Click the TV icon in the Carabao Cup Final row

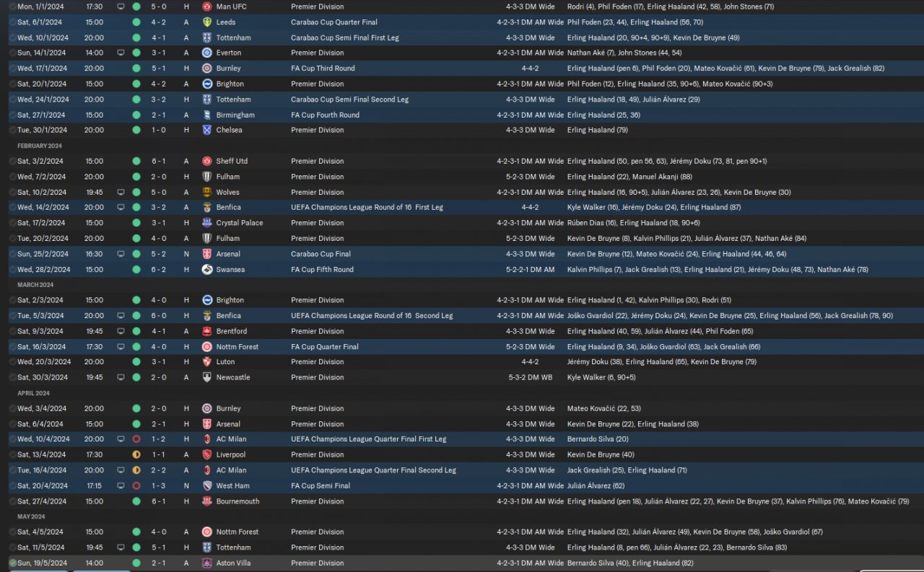(121, 254)
